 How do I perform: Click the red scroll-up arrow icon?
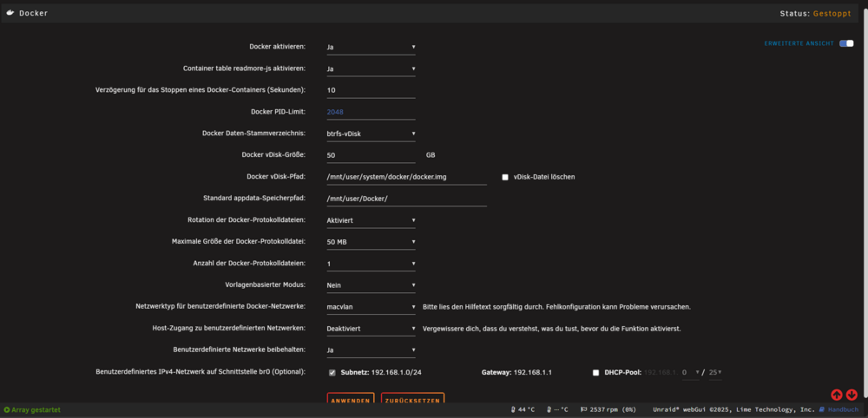point(837,395)
